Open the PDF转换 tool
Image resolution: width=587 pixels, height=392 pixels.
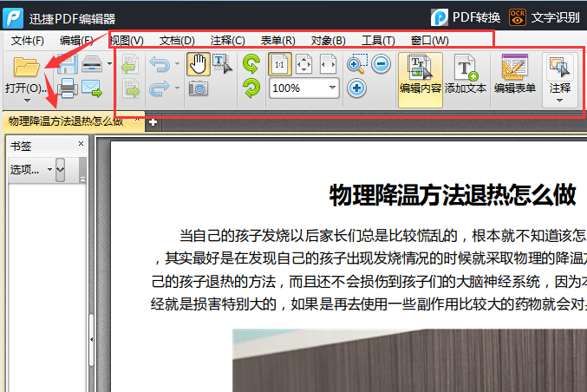(x=466, y=17)
